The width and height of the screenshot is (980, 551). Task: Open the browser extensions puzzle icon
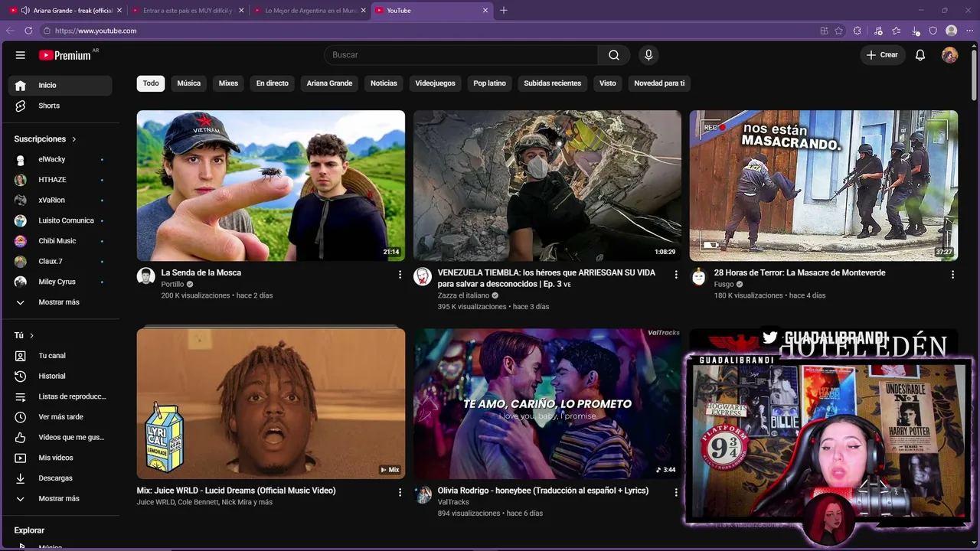coord(857,31)
